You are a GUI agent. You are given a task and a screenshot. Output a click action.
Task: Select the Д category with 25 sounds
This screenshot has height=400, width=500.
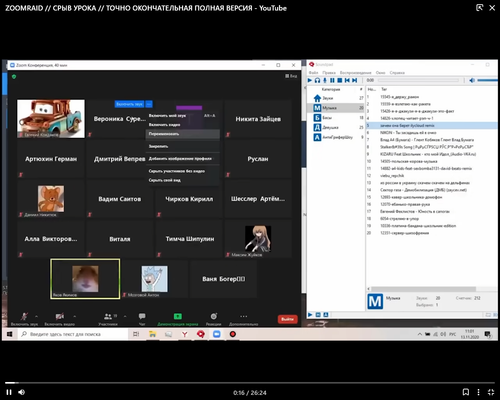pyautogui.click(x=336, y=127)
